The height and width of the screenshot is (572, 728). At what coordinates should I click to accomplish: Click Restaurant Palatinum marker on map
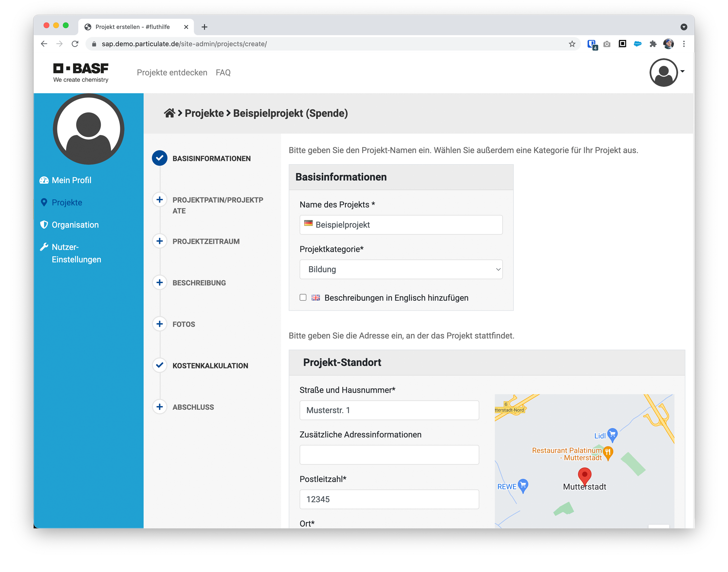pyautogui.click(x=608, y=453)
